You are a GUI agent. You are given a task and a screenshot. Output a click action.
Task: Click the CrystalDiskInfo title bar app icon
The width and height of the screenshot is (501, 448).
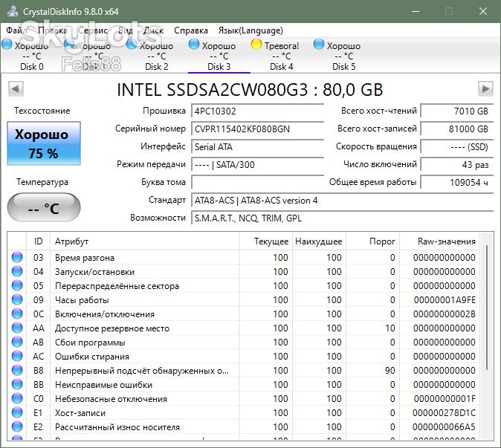(x=13, y=11)
